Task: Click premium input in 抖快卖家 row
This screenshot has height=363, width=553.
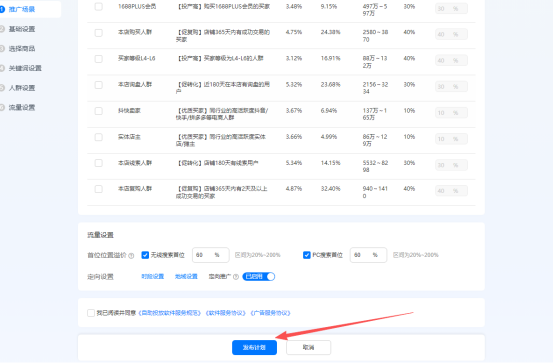Action: click(451, 113)
